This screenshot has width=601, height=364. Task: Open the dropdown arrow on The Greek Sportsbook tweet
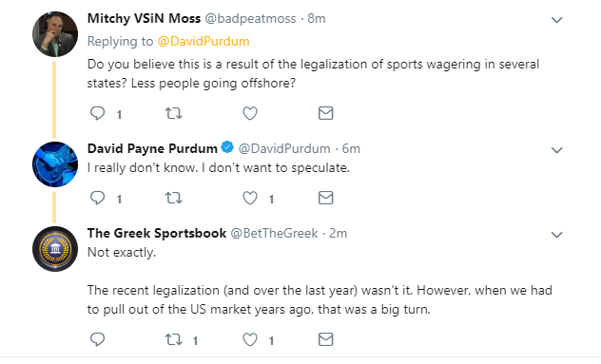pyautogui.click(x=556, y=235)
